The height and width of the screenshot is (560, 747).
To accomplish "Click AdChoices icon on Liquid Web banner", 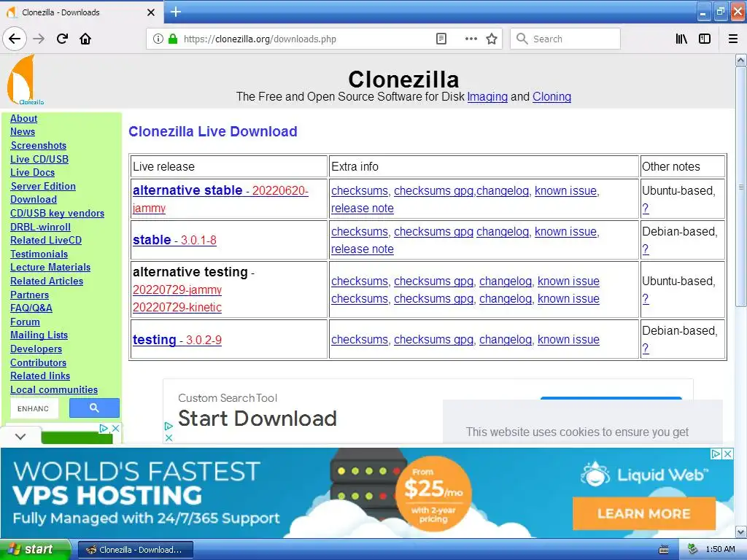I will coord(716,454).
